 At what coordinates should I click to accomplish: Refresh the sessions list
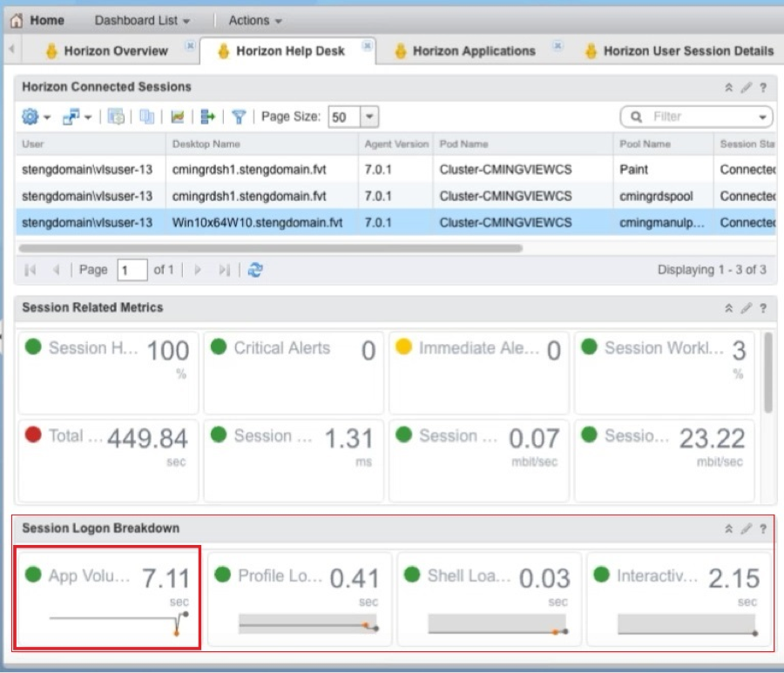pos(255,270)
